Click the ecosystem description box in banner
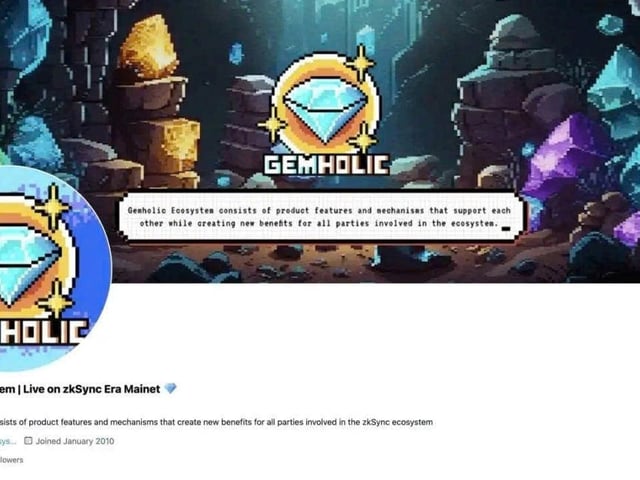The height and width of the screenshot is (480, 640). pyautogui.click(x=321, y=217)
